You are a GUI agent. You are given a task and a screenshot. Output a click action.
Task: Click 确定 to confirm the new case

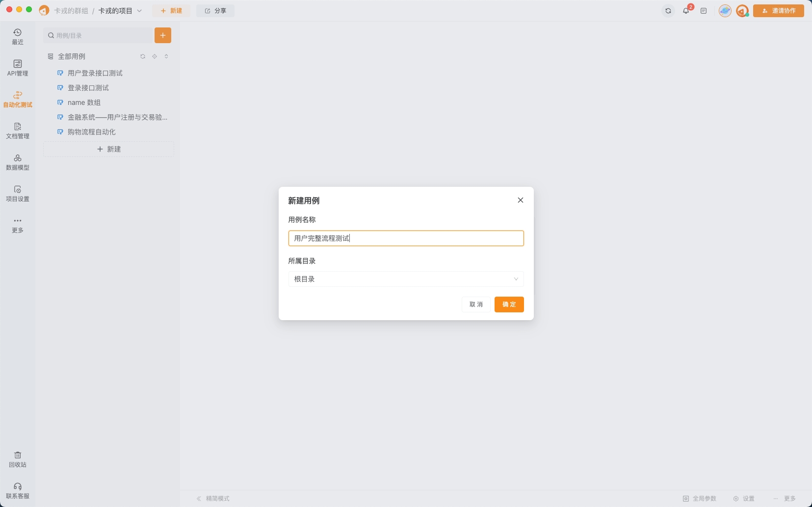[x=509, y=304]
